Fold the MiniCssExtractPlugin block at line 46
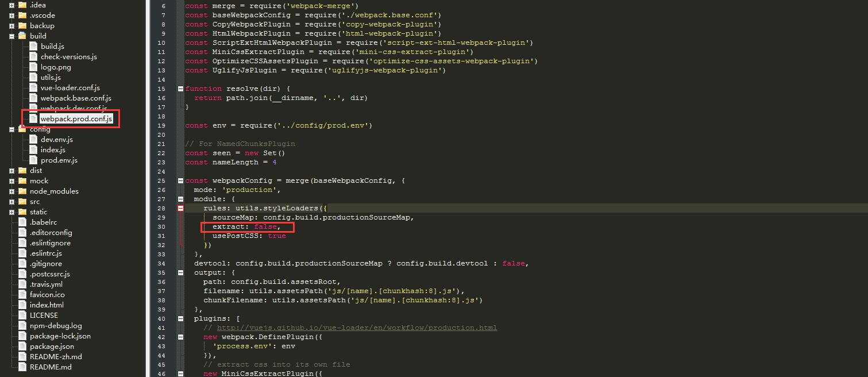This screenshot has height=377, width=868. tap(180, 374)
